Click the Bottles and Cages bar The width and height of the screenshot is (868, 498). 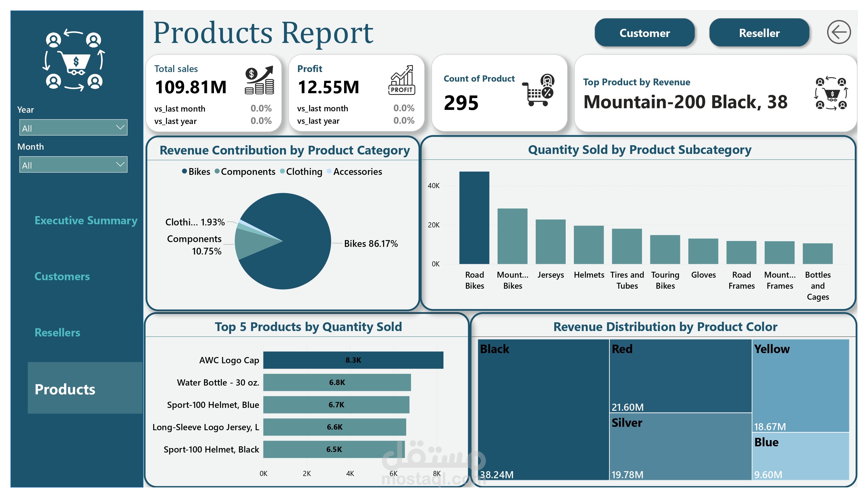pyautogui.click(x=818, y=253)
